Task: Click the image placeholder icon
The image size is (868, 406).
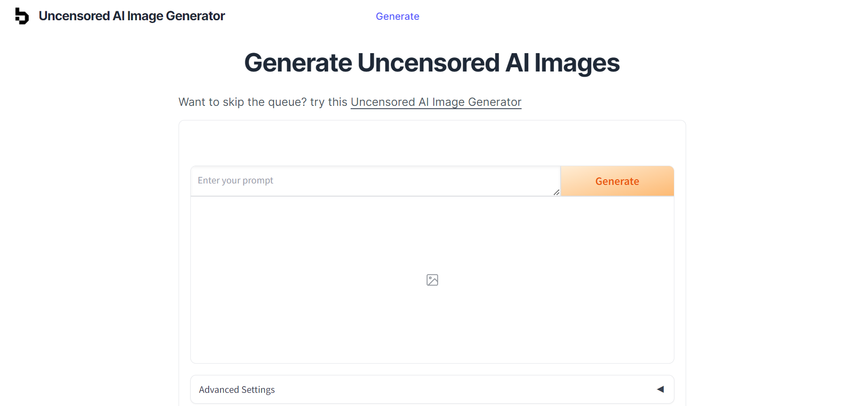Action: (432, 280)
